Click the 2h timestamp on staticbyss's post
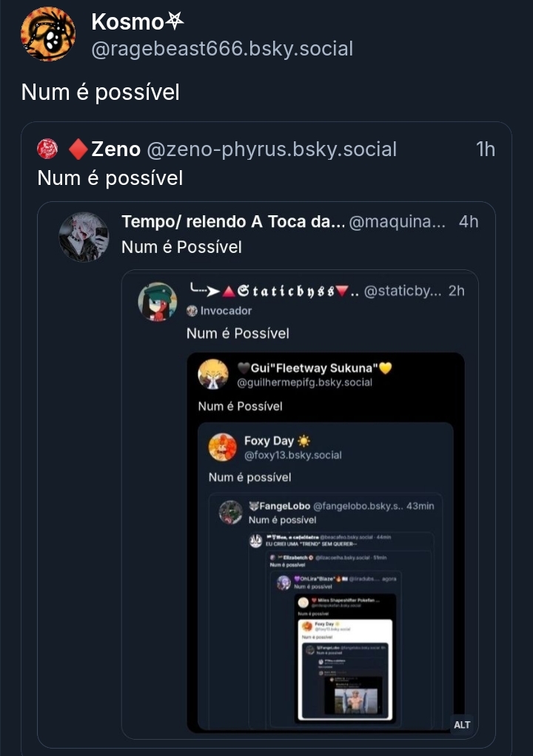Image resolution: width=533 pixels, height=756 pixels. tap(457, 291)
